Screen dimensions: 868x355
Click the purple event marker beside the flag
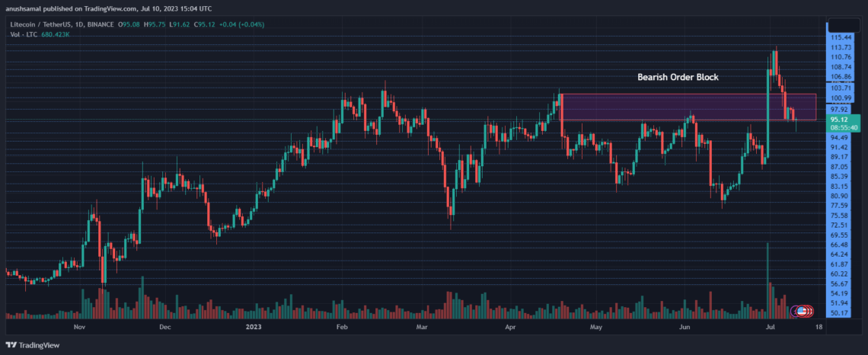795,311
